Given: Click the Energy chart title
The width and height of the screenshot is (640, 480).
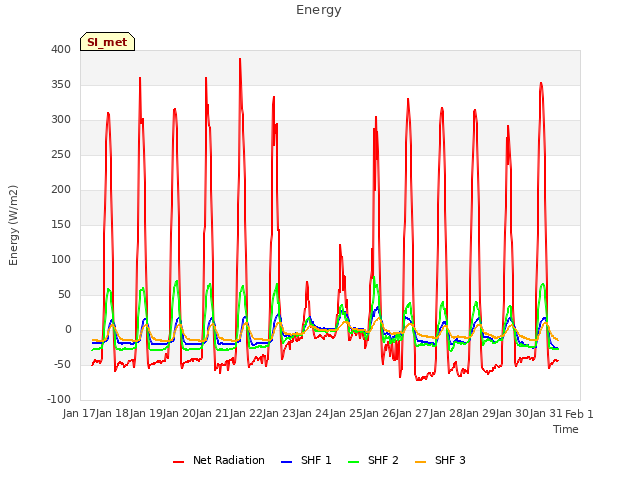Looking at the screenshot, I should click(x=319, y=10).
